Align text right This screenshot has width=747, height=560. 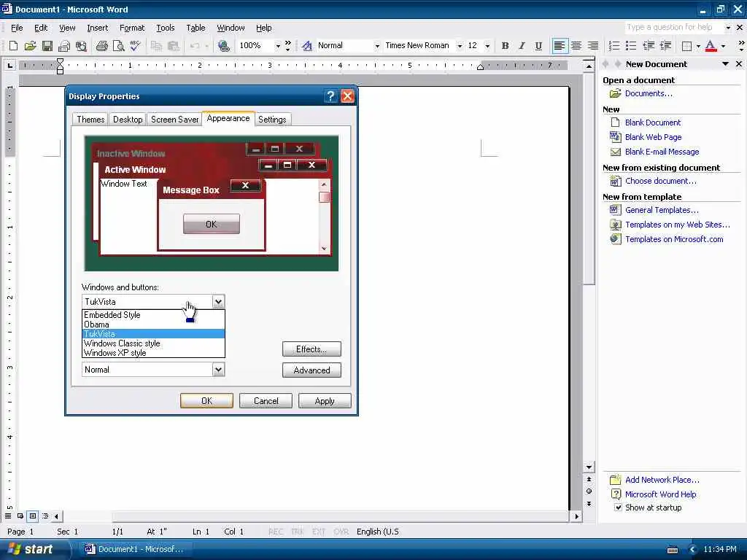click(x=593, y=46)
